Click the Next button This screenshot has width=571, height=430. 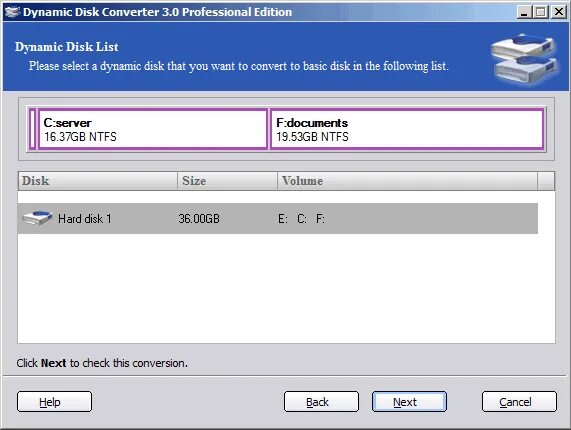point(409,402)
